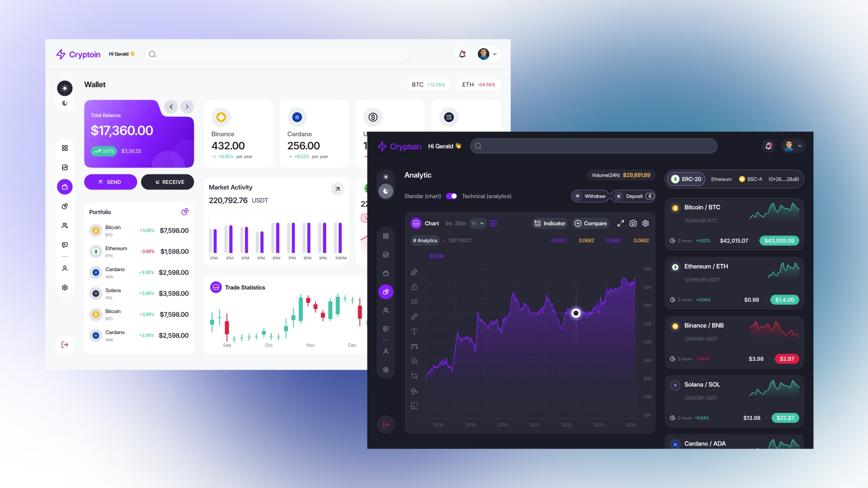Image resolution: width=868 pixels, height=488 pixels.
Task: Click the candlestick chart type icon
Action: click(x=493, y=223)
